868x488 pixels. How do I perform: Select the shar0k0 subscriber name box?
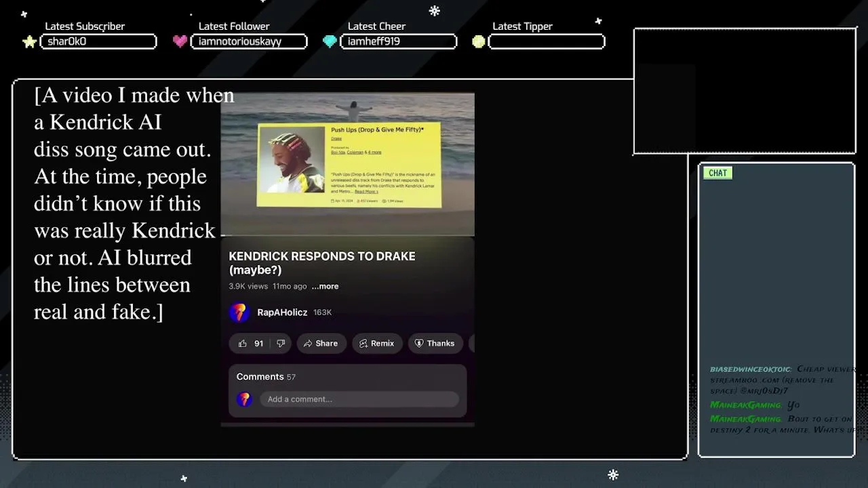click(98, 41)
